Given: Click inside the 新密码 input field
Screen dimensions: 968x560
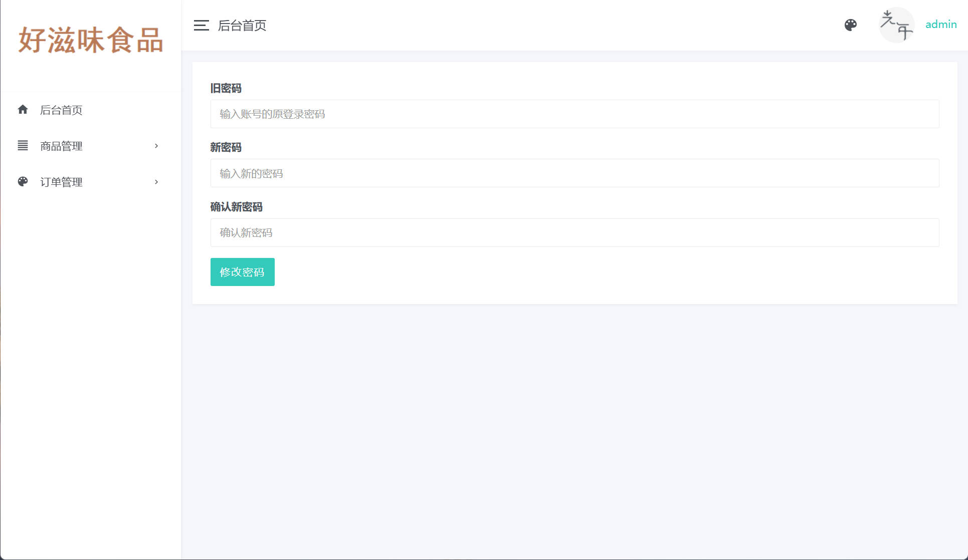Looking at the screenshot, I should coord(574,173).
